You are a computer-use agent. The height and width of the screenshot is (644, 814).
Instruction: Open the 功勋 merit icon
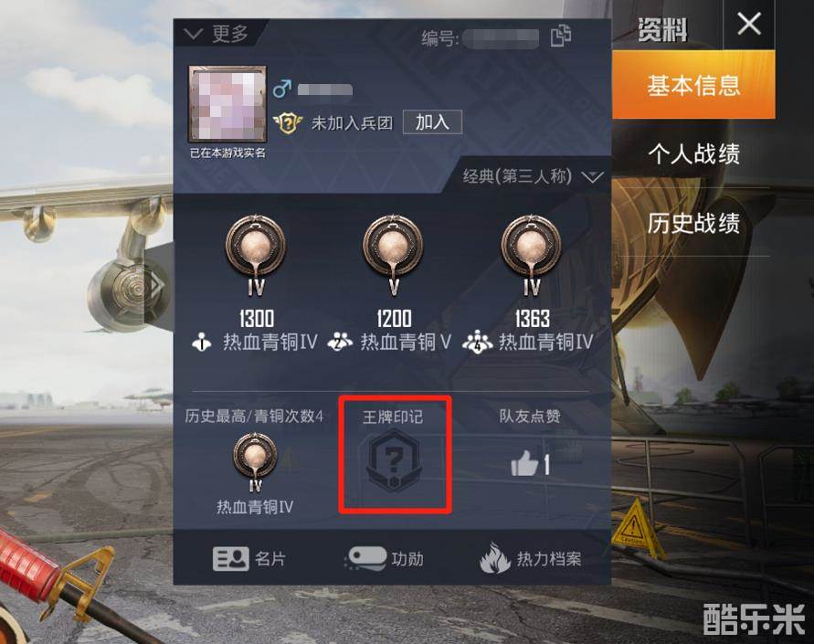(366, 559)
